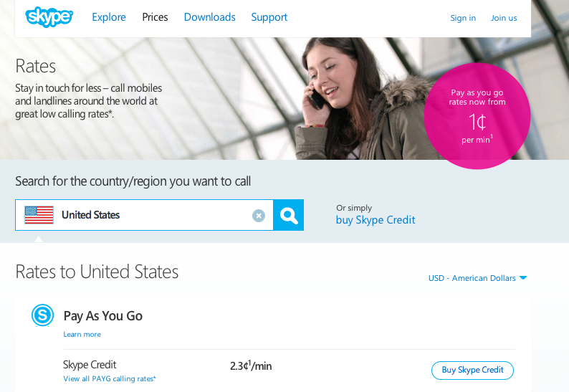Click the United States flag icon
Image resolution: width=569 pixels, height=392 pixels.
tap(39, 215)
